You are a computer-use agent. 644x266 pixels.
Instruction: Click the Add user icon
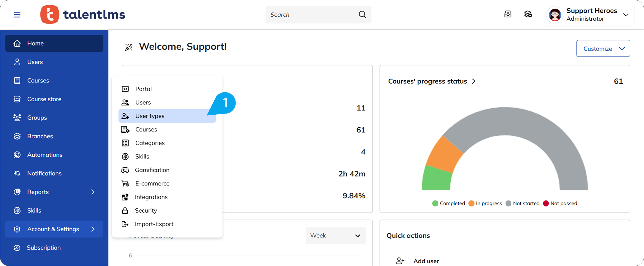400,261
